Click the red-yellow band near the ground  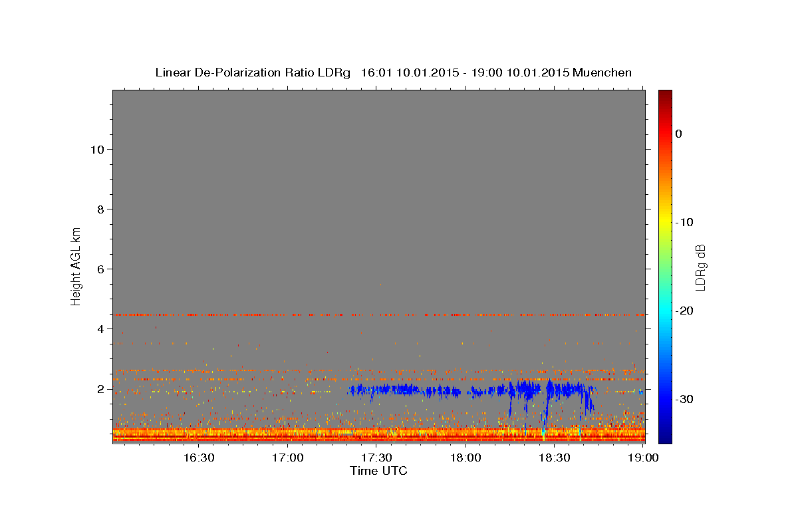(378, 434)
